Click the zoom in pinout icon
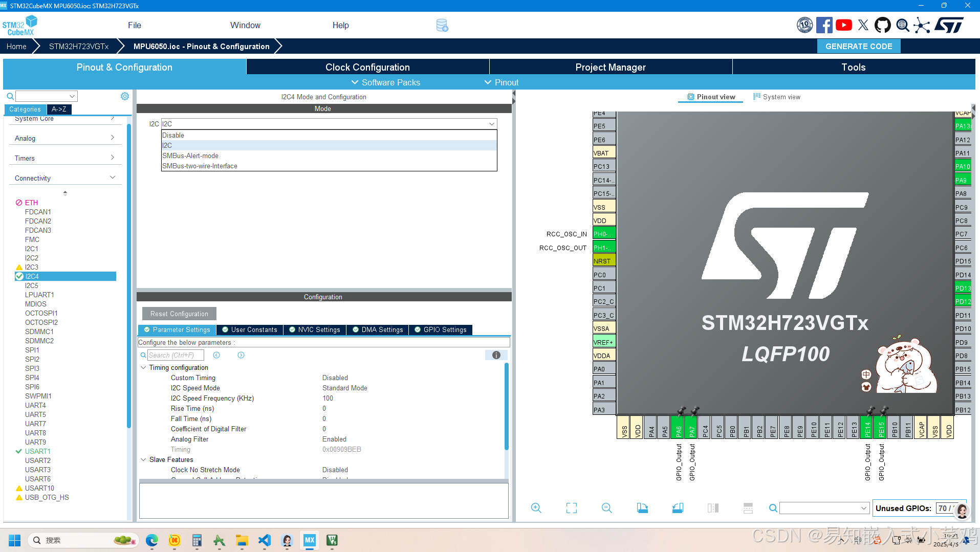The height and width of the screenshot is (552, 980). (x=536, y=508)
